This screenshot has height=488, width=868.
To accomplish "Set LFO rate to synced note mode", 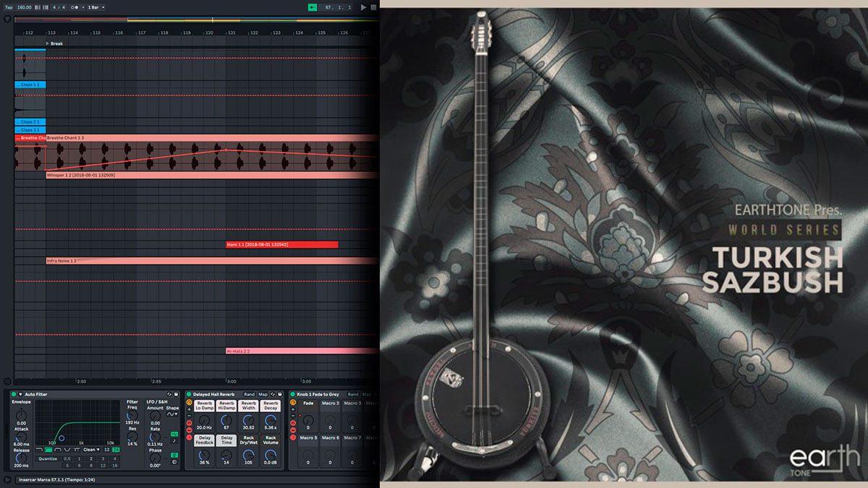I will point(174,441).
